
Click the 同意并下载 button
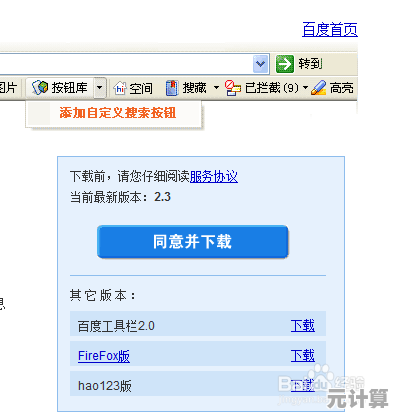[193, 242]
